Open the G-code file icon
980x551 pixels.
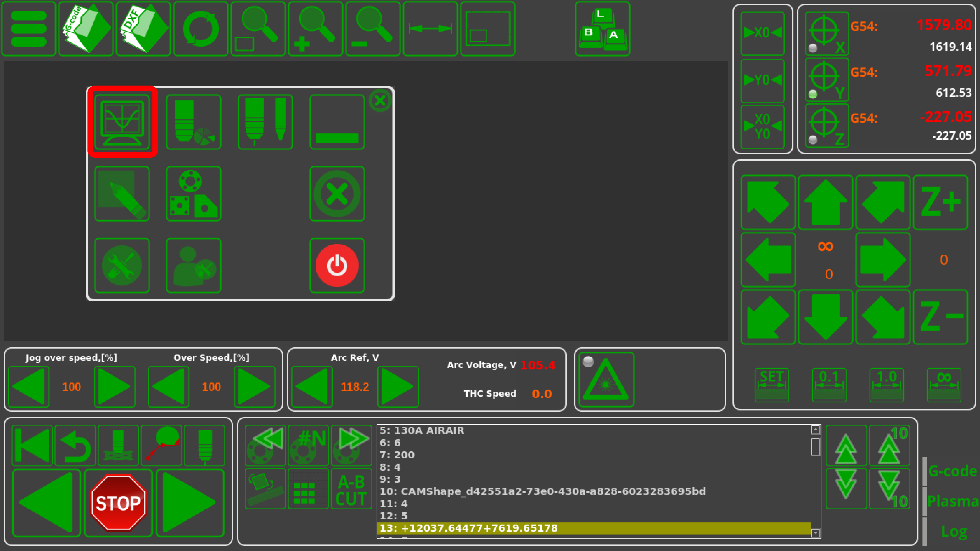pyautogui.click(x=86, y=29)
